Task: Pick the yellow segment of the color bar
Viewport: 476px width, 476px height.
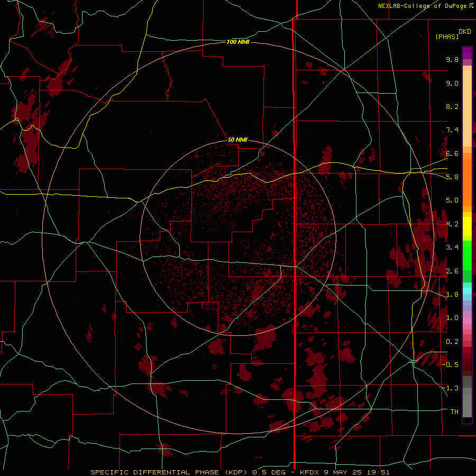Action: 467,226
